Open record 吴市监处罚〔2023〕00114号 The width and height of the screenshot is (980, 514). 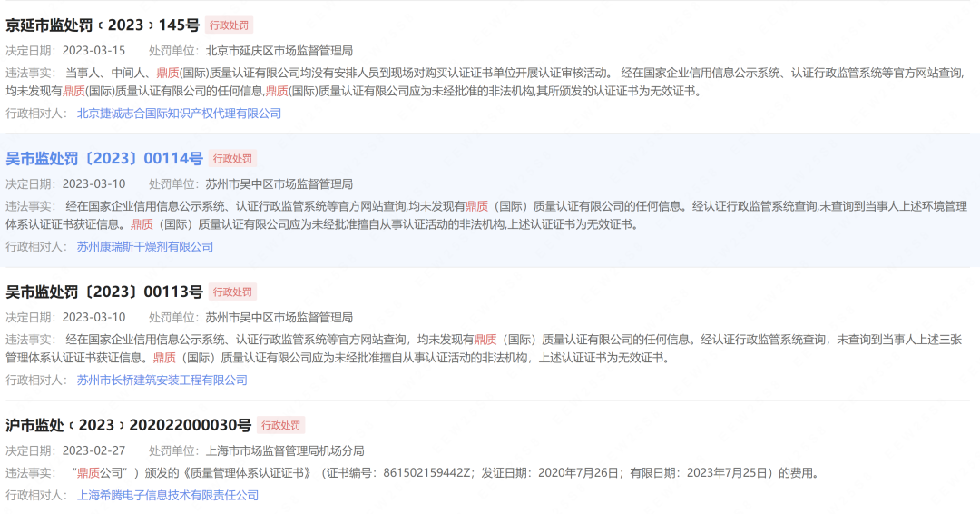[104, 158]
